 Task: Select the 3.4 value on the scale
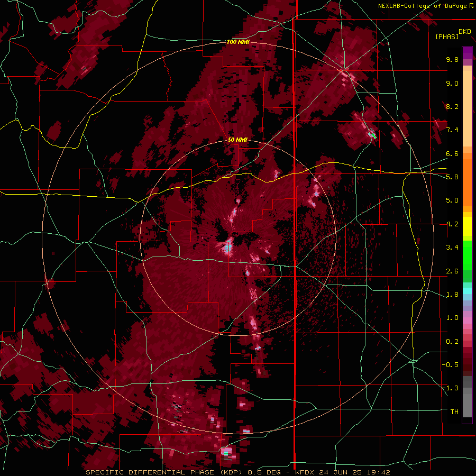tap(452, 248)
